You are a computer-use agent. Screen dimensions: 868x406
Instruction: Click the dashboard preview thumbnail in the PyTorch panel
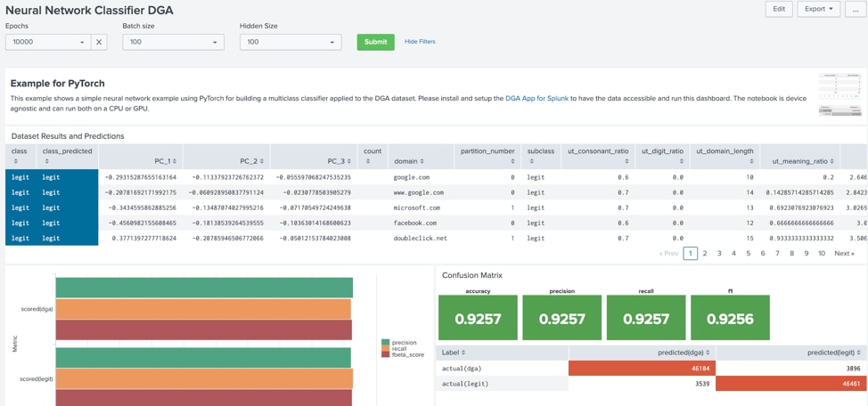tap(839, 94)
